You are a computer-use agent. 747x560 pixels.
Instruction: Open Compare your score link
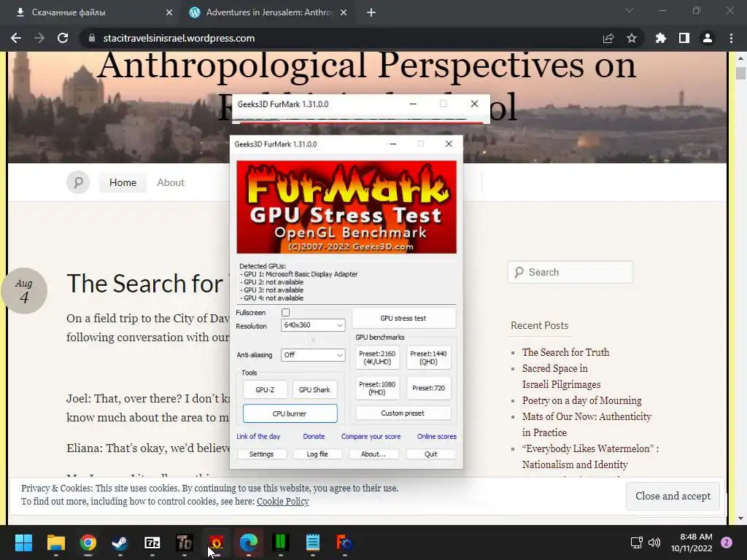pos(371,436)
